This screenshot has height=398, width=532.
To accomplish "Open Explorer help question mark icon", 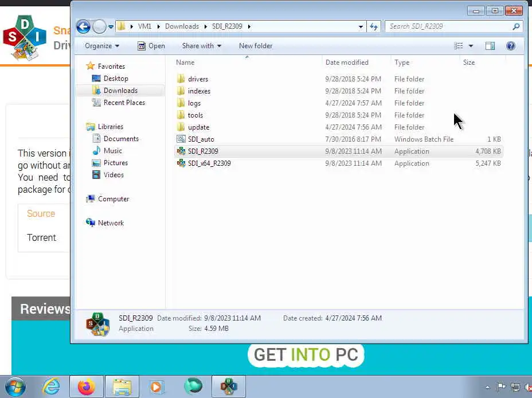I will point(511,46).
